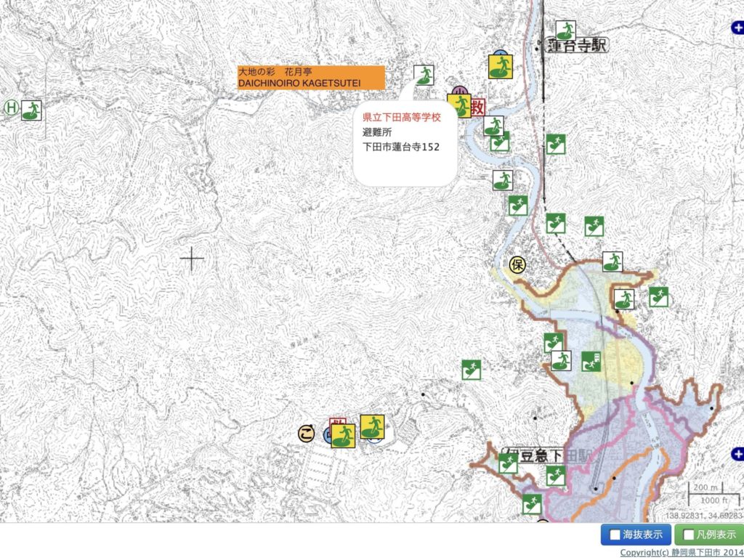This screenshot has height=560, width=744.
Task: Select the circled こ marker
Action: (x=307, y=434)
